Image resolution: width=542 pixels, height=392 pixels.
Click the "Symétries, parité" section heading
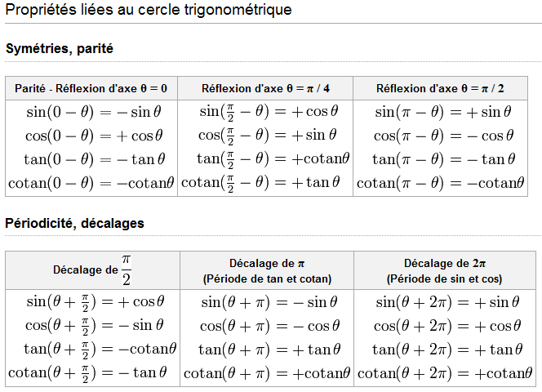(x=60, y=49)
